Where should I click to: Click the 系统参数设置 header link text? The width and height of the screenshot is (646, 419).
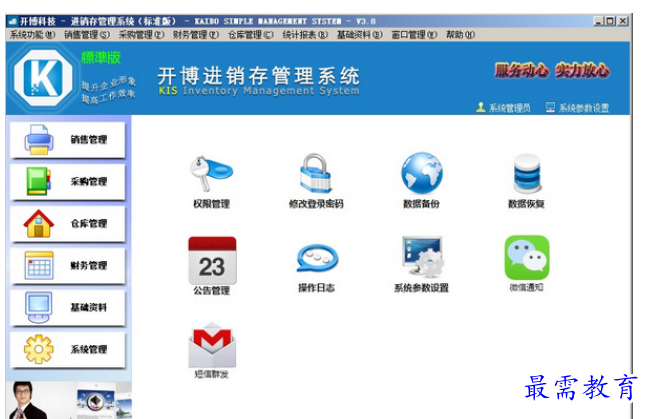tap(584, 108)
